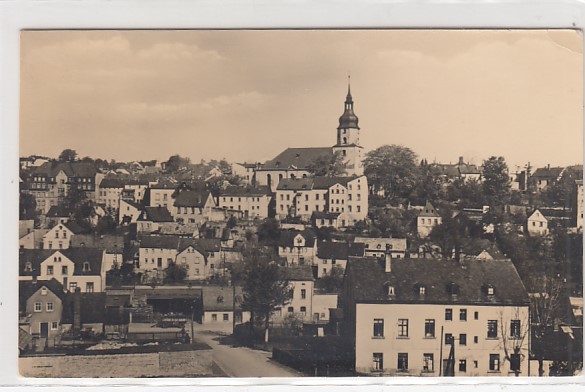Click the chimney on the foreground house

(388, 260)
